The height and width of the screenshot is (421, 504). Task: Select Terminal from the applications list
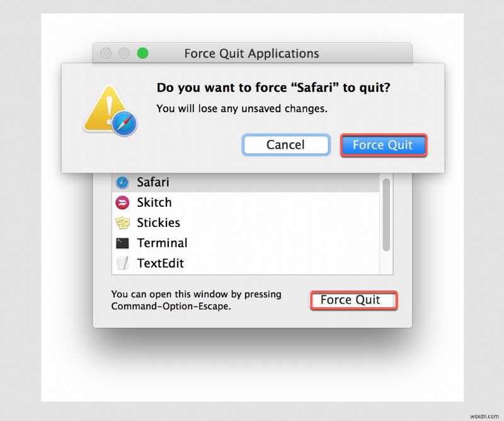(x=162, y=243)
